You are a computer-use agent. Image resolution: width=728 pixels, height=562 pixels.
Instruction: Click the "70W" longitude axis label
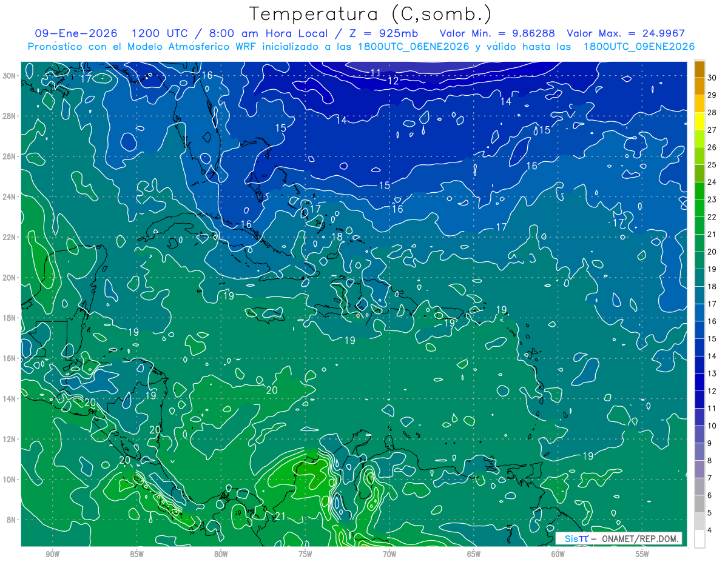click(389, 554)
